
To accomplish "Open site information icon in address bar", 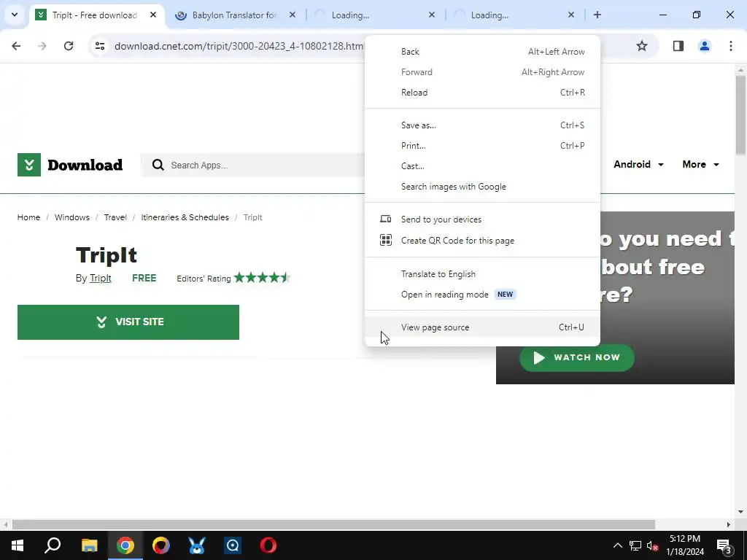I will tap(100, 46).
